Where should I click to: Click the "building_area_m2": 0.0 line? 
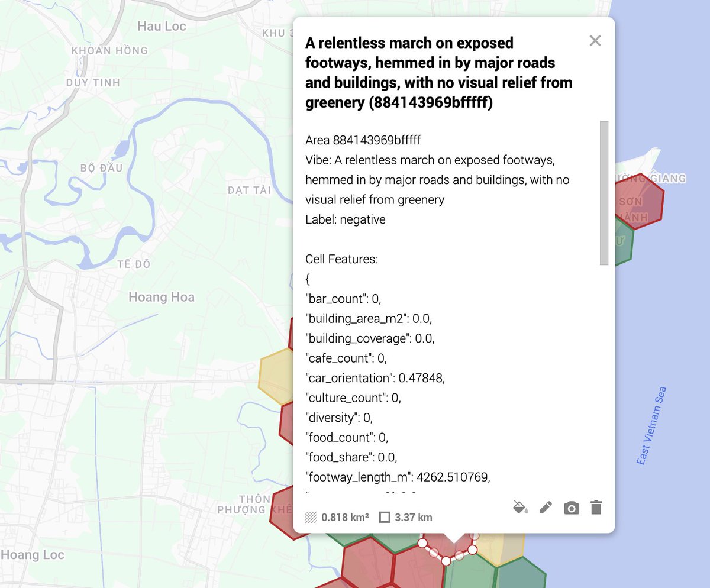coord(369,318)
